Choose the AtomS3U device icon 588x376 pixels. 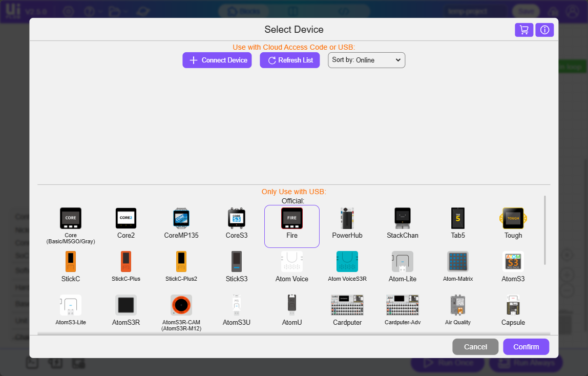click(237, 305)
